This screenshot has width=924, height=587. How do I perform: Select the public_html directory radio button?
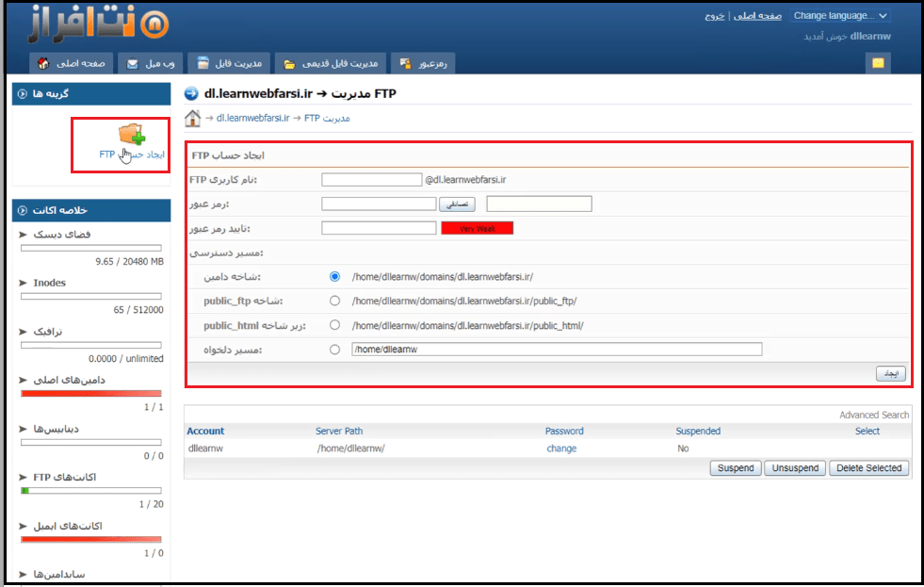tap(334, 325)
